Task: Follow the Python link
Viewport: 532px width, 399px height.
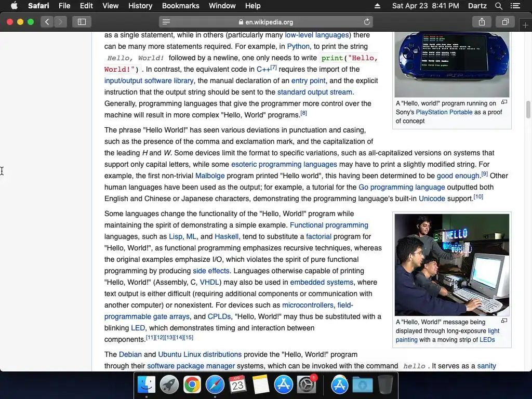Action: tap(298, 46)
